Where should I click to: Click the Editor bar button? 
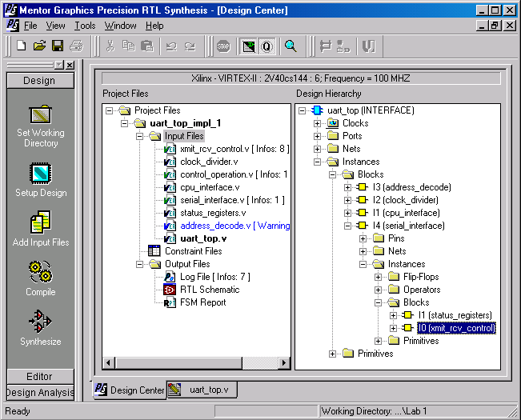[40, 377]
